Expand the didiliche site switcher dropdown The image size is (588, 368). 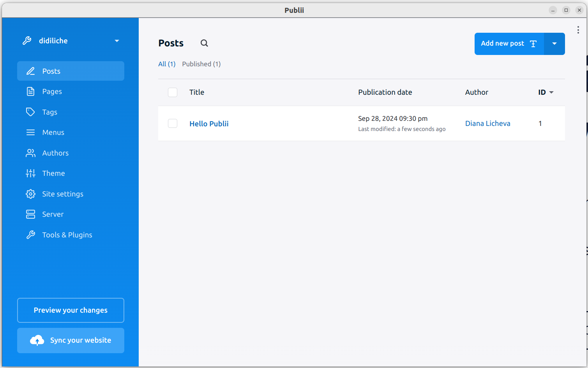(x=117, y=41)
